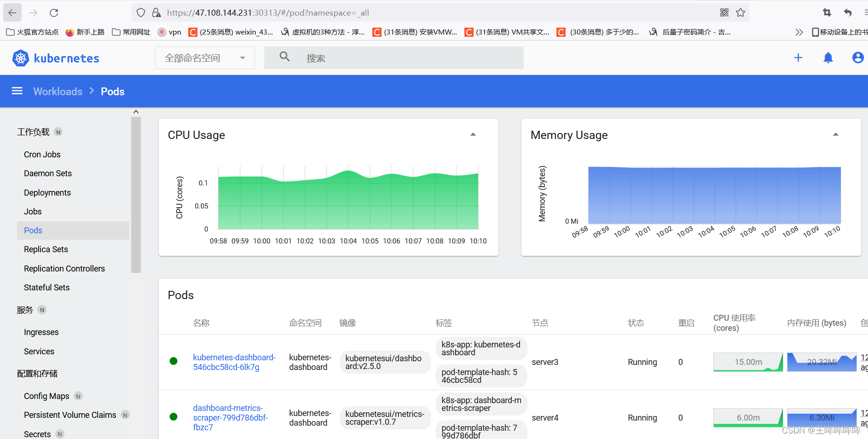Open Daemon Sets in sidebar
The height and width of the screenshot is (439, 868).
click(48, 173)
